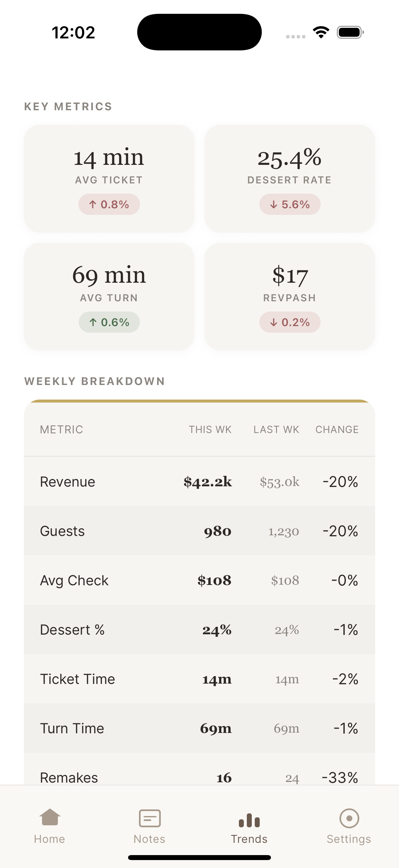399x868 pixels.
Task: Tap the bar chart Trends icon
Action: point(249,818)
